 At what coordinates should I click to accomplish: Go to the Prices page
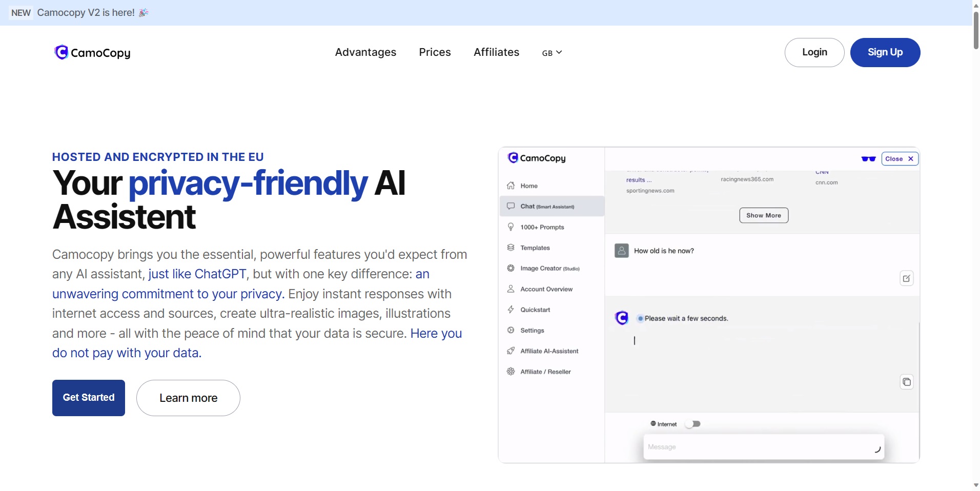click(435, 52)
